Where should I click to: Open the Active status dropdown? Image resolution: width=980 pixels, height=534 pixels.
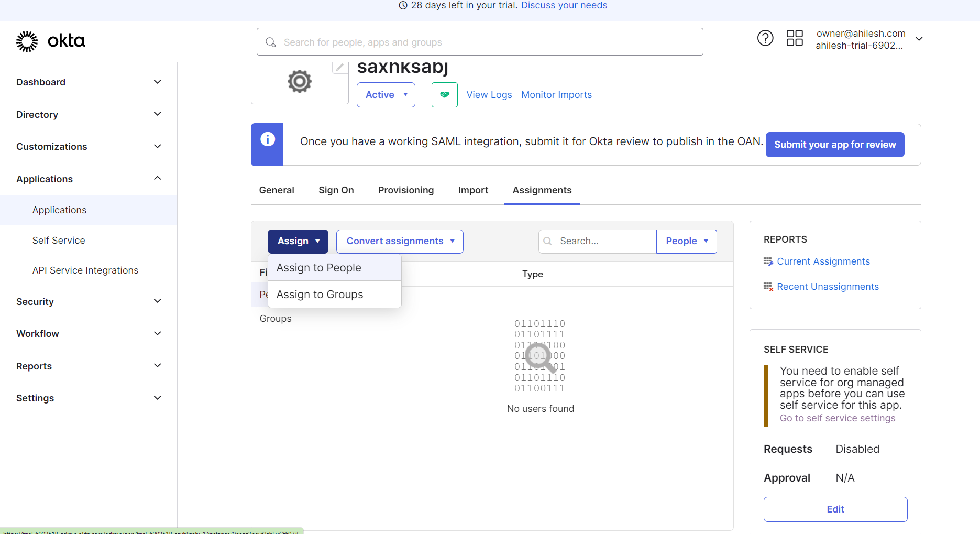point(386,95)
